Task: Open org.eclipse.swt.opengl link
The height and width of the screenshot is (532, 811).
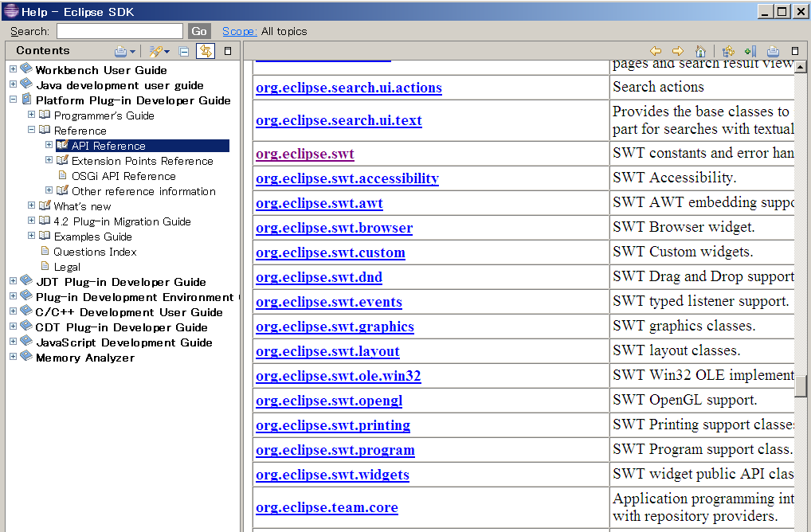Action: pos(329,401)
